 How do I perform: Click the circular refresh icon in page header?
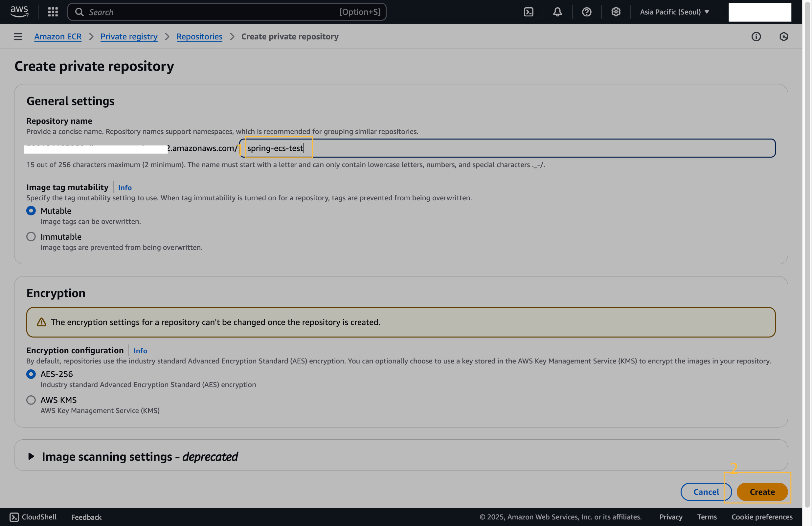[x=784, y=36]
